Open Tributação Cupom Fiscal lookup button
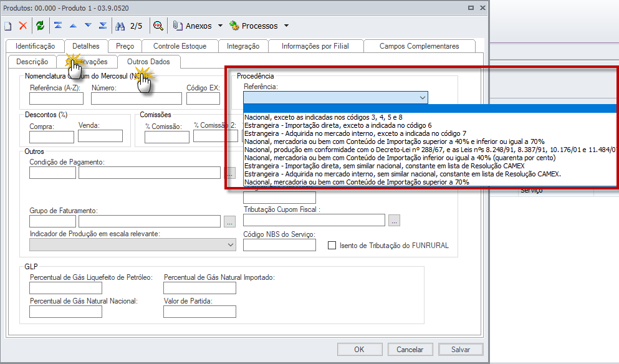This screenshot has width=619, height=364. tap(394, 220)
